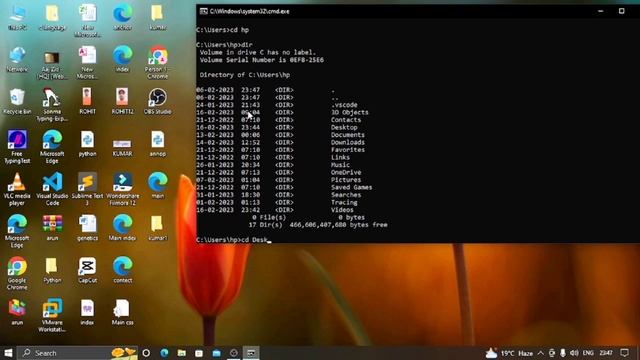Click the Videos directory entry

coord(342,210)
